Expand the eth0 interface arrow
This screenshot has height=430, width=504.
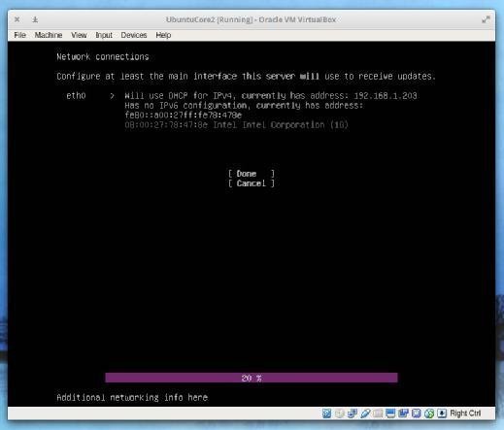tap(112, 96)
